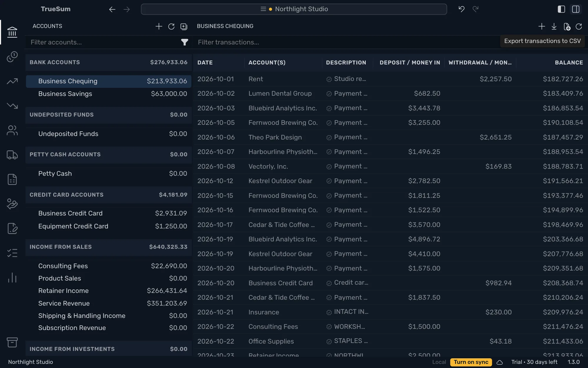This screenshot has width=588, height=368.
Task: Collapse the Income From Sales group
Action: pyautogui.click(x=108, y=247)
